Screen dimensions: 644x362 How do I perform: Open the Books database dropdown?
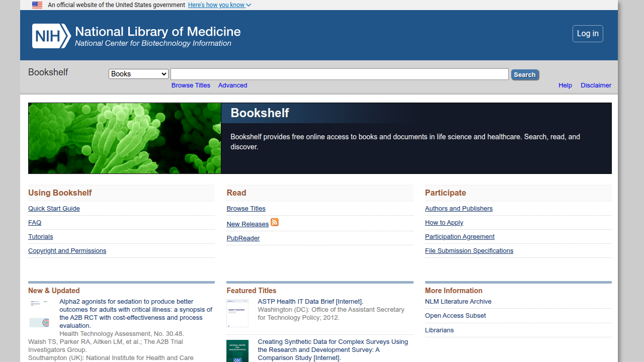(138, 74)
